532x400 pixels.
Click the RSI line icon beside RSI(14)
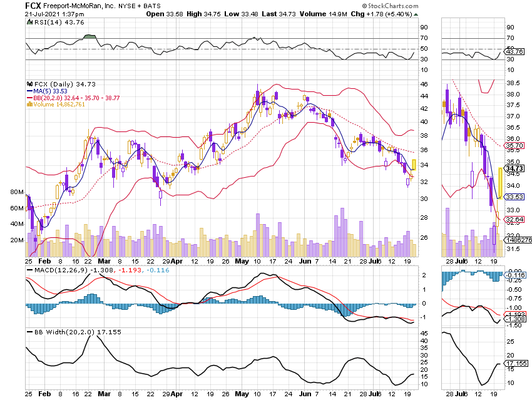point(30,23)
